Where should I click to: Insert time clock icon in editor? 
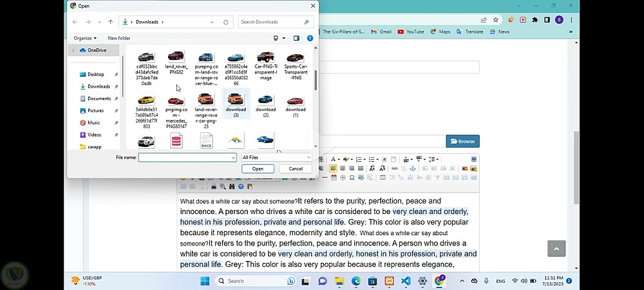pyautogui.click(x=343, y=178)
